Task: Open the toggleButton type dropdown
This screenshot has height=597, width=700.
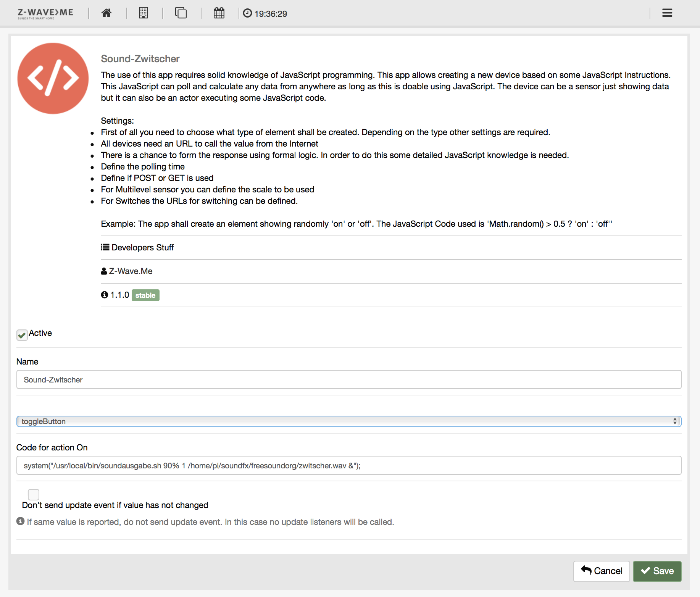Action: pyautogui.click(x=344, y=421)
